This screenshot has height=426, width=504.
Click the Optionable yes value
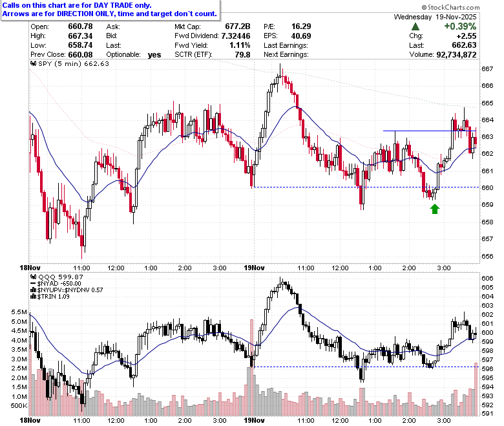tap(154, 55)
